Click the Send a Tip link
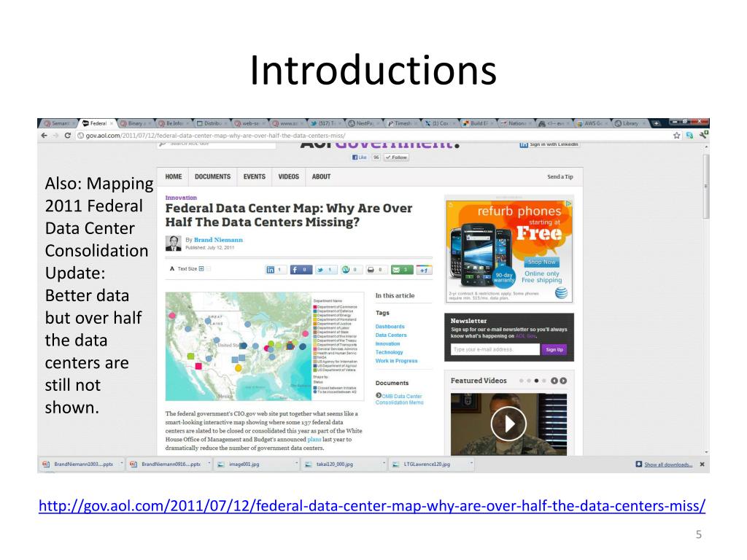Screen dimensions: 747x560 560,176
